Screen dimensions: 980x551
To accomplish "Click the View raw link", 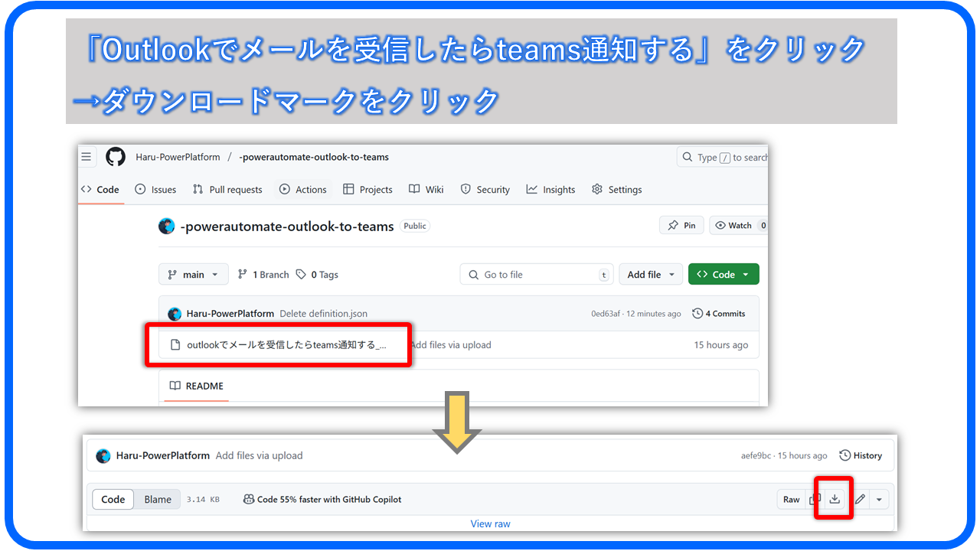I will tap(490, 523).
